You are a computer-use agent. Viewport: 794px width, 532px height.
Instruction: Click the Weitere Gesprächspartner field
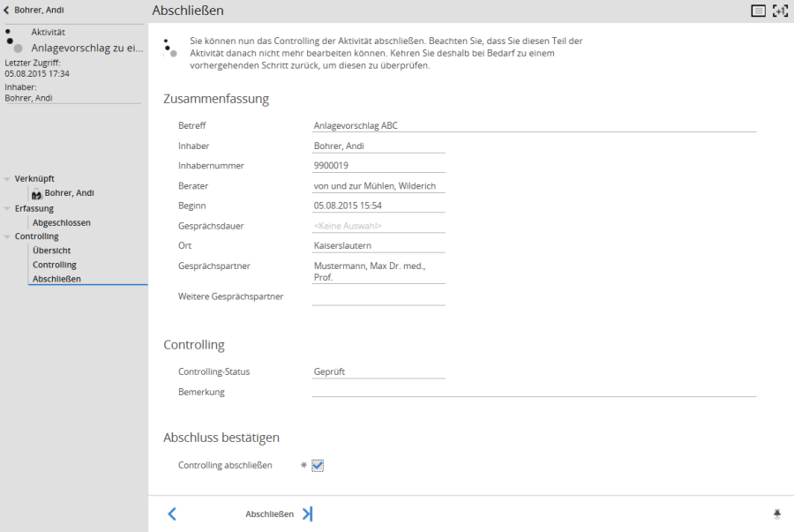[378, 297]
